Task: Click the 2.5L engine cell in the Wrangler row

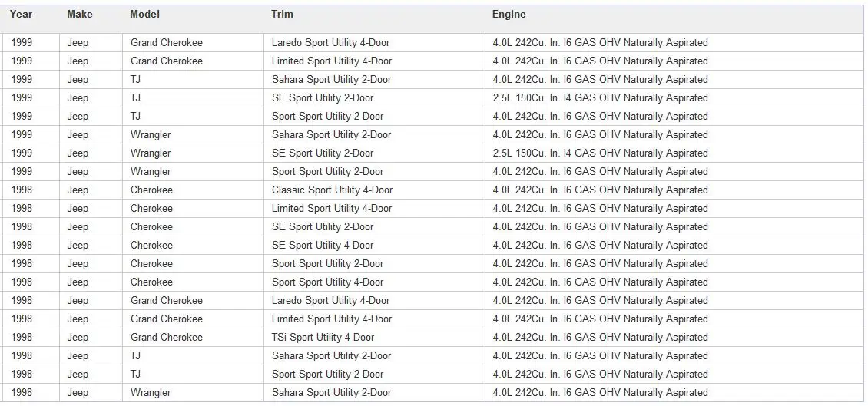Action: pos(600,153)
